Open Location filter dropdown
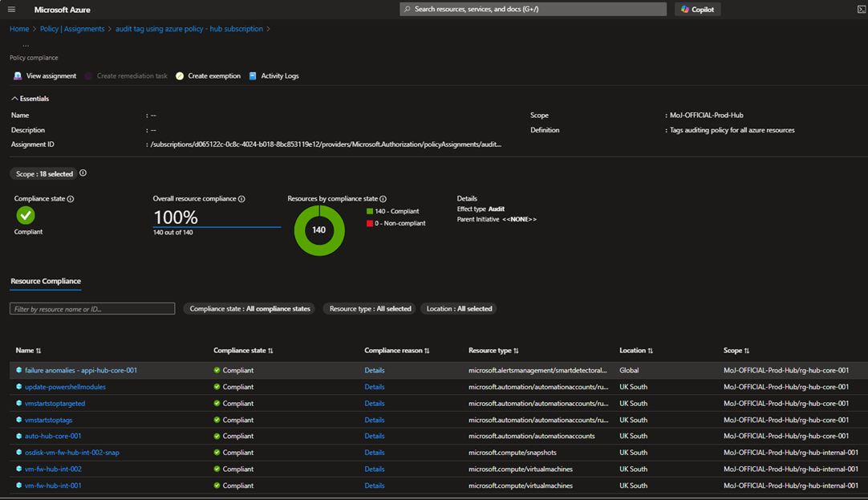Viewport: 868px width, 500px height. coord(459,309)
